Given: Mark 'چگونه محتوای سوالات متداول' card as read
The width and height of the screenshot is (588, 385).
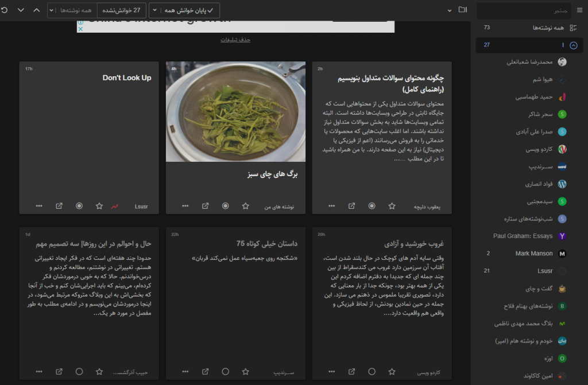Looking at the screenshot, I should (x=372, y=206).
